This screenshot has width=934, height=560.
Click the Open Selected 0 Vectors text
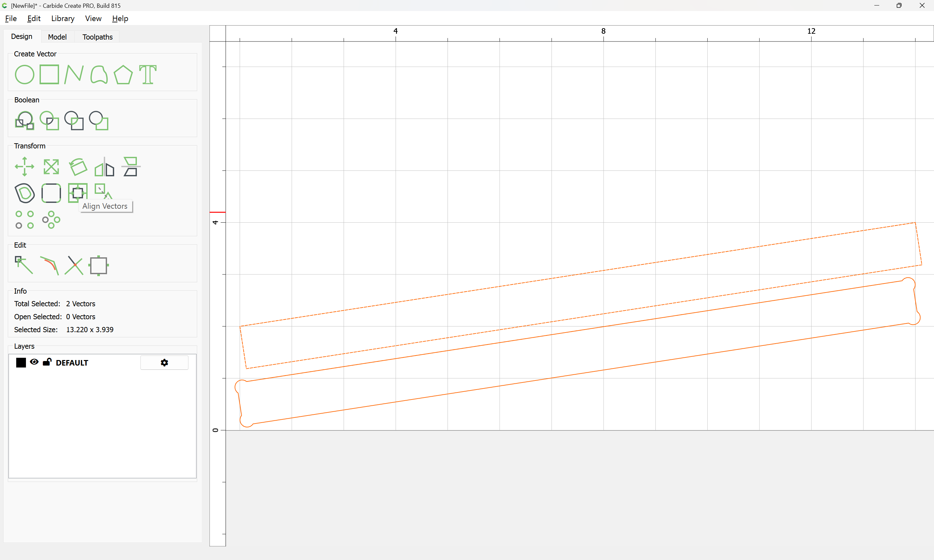tap(54, 317)
